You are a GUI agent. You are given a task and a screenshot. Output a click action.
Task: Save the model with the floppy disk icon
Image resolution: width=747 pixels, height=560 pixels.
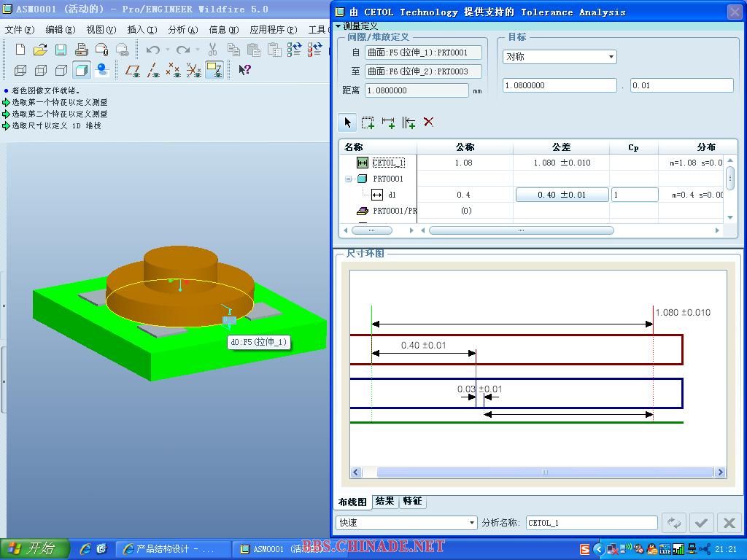(61, 50)
